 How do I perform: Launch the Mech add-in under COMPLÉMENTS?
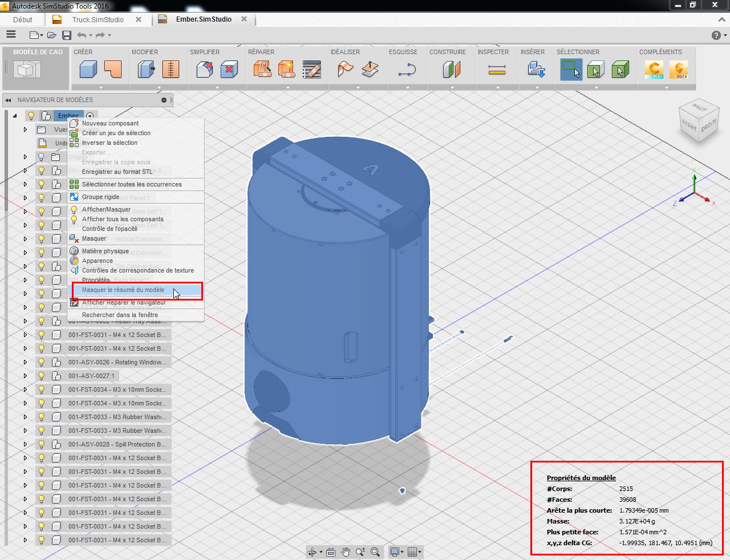tap(679, 70)
